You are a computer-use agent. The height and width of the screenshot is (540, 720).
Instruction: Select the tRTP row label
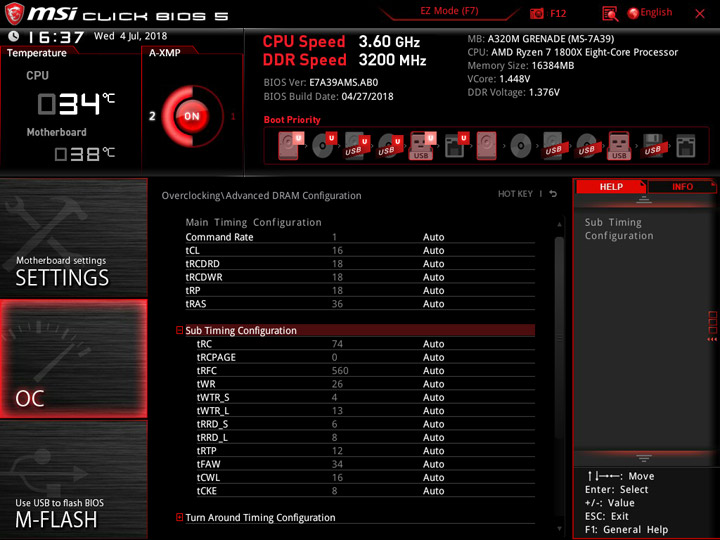(206, 451)
